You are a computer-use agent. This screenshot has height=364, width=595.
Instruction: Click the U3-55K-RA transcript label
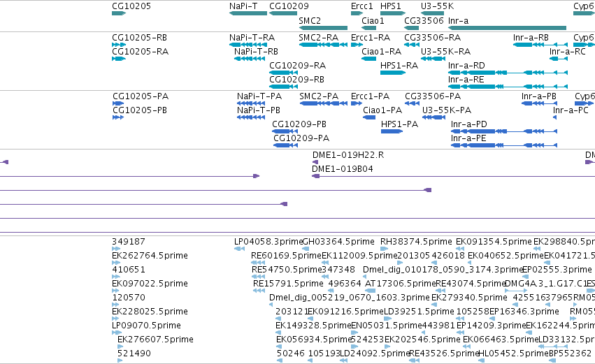(446, 51)
